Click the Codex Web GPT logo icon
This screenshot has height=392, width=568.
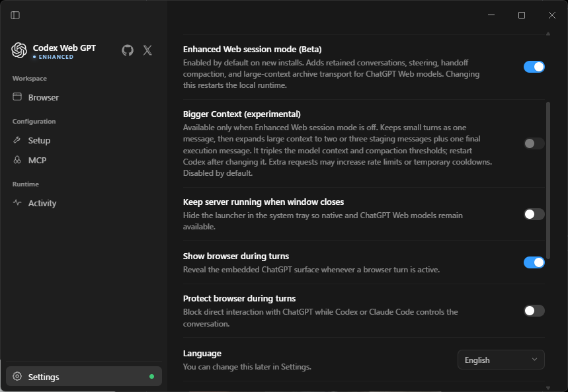click(x=19, y=50)
